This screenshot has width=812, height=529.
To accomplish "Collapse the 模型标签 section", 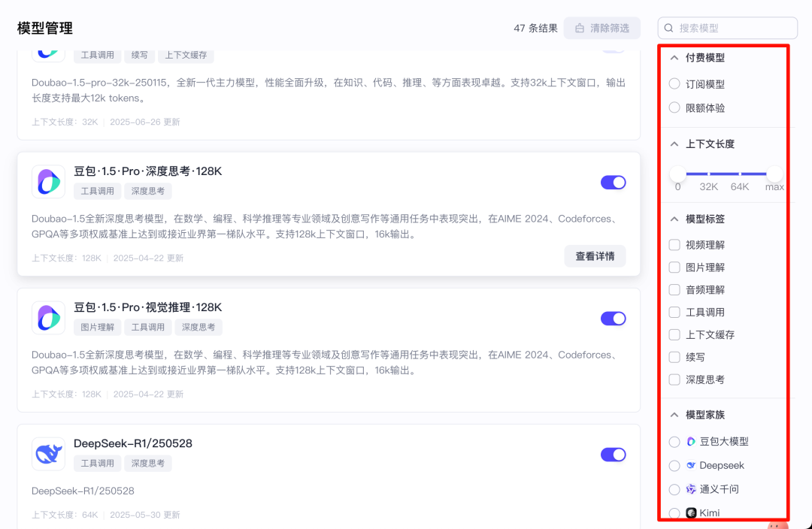I will 674,219.
